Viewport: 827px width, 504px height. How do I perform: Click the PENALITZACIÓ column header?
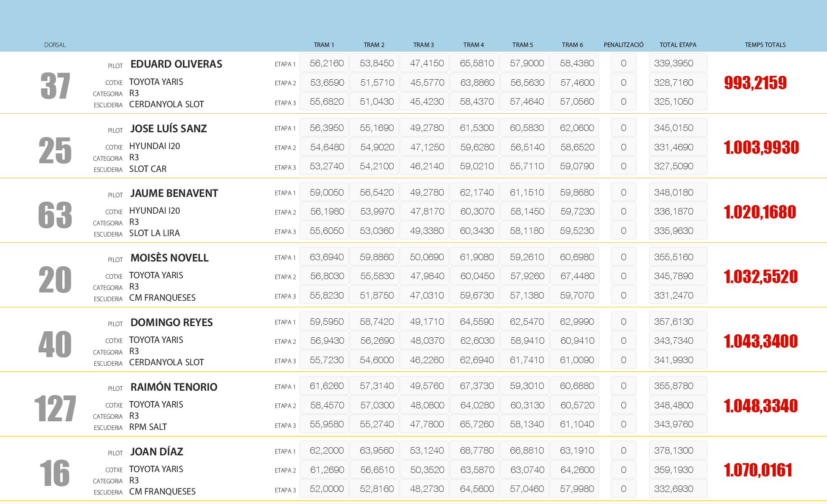(623, 45)
